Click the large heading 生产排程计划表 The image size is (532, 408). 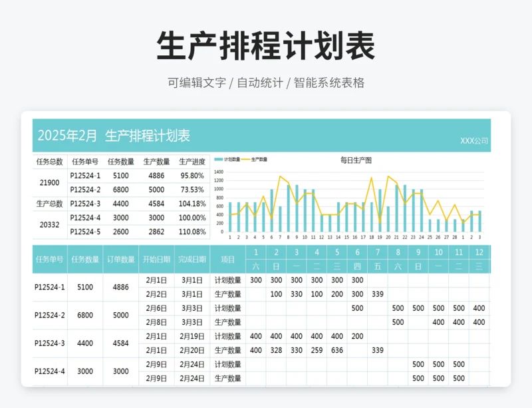tap(265, 46)
